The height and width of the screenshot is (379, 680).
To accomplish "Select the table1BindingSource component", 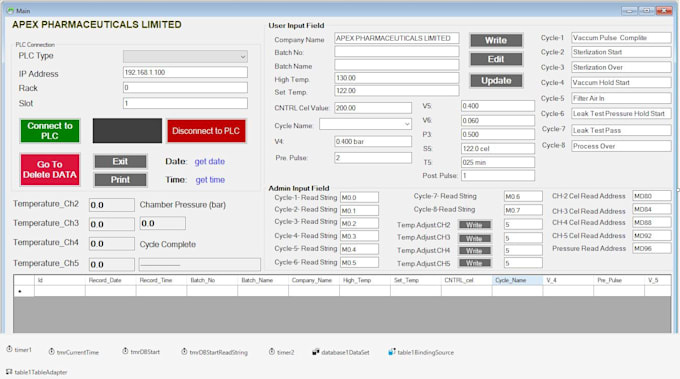I will click(x=421, y=352).
